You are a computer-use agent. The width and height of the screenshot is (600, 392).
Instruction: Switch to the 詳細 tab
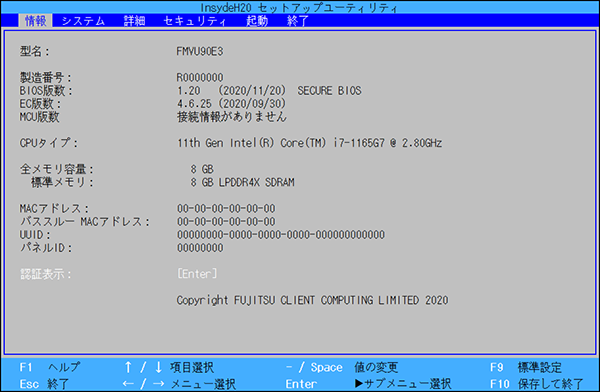134,21
